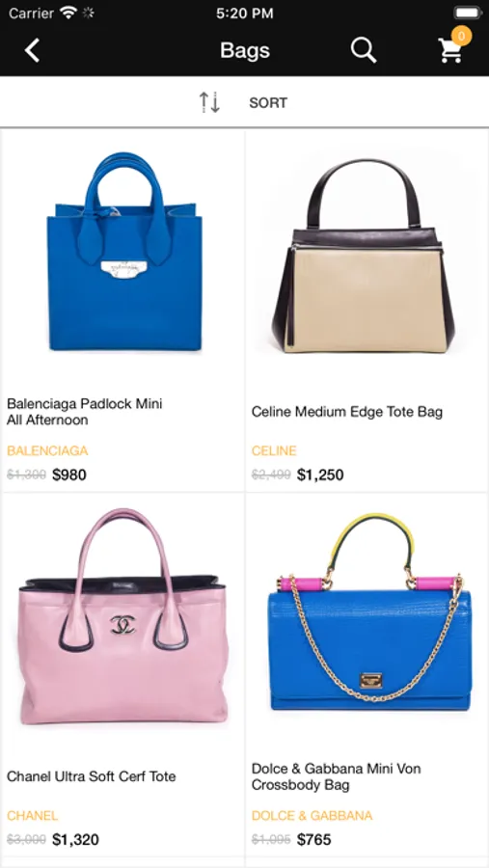Tap the Wi-Fi status icon

(68, 13)
